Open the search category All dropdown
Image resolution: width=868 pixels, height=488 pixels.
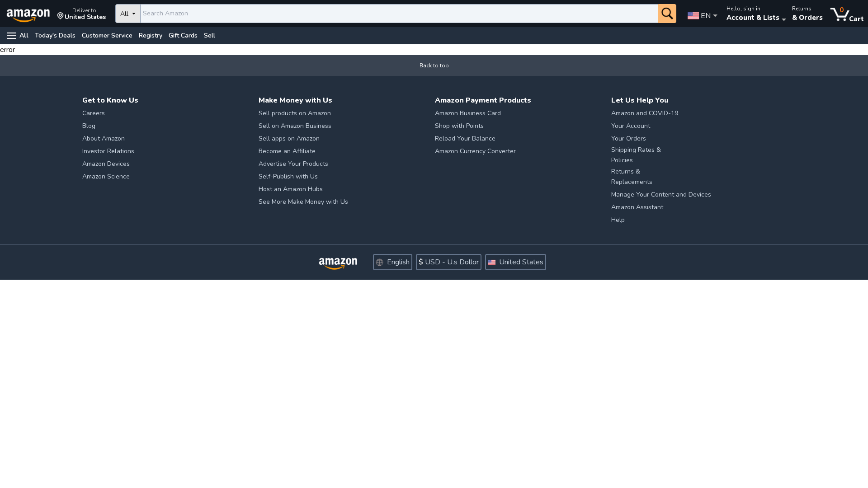point(128,14)
